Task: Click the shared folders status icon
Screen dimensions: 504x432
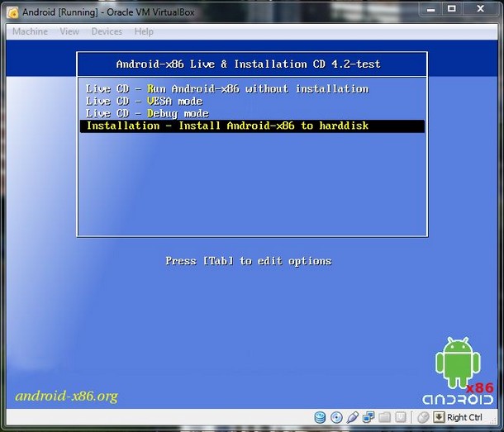Action: coord(384,417)
